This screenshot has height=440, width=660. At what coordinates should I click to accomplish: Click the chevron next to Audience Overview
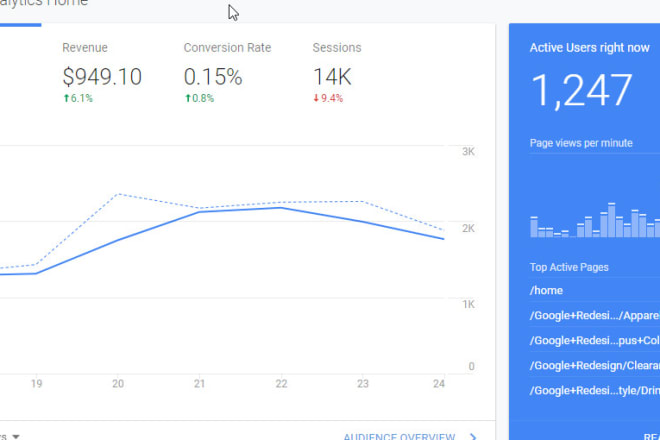click(473, 436)
